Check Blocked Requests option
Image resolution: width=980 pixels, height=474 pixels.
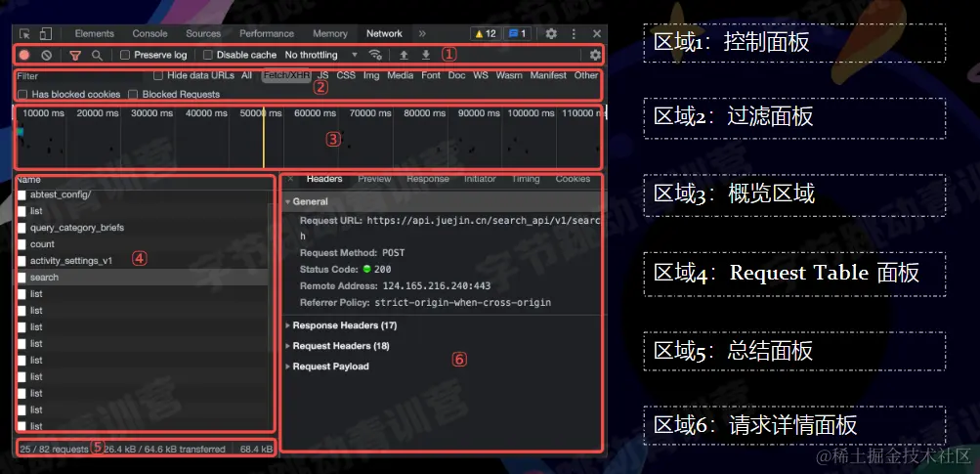(x=133, y=95)
